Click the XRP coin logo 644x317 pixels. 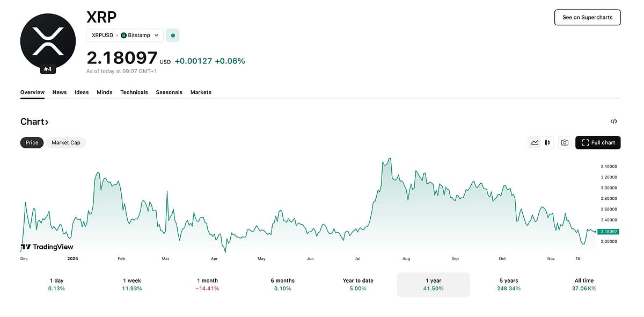(48, 41)
